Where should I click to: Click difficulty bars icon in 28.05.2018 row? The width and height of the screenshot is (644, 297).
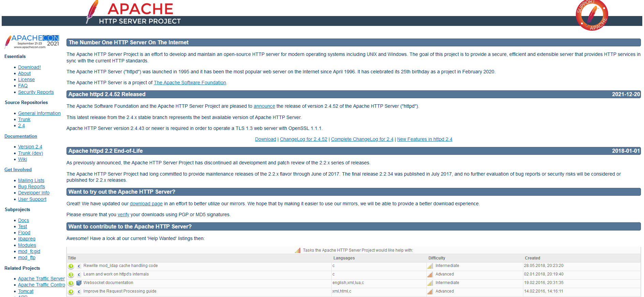pyautogui.click(x=430, y=266)
